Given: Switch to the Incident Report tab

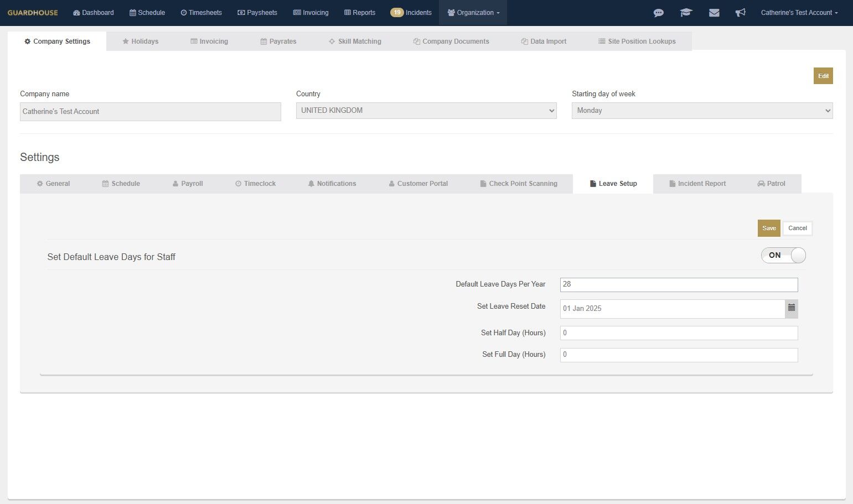Looking at the screenshot, I should [697, 184].
